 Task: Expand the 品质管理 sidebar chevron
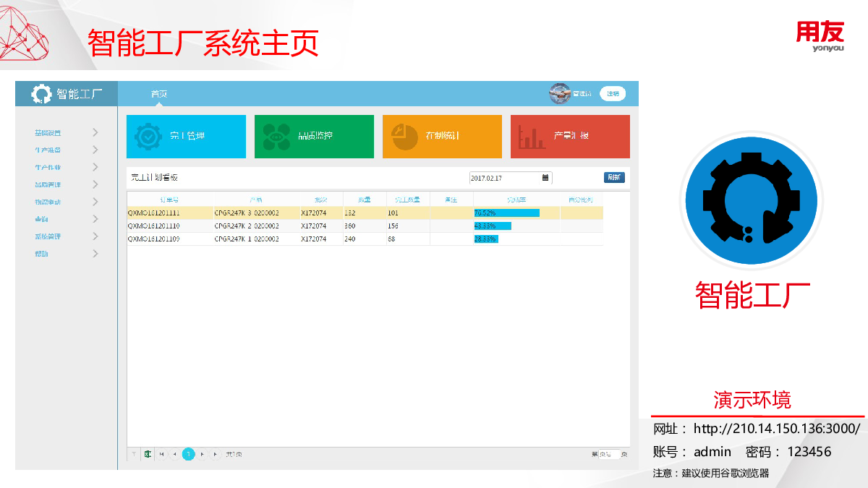click(95, 184)
